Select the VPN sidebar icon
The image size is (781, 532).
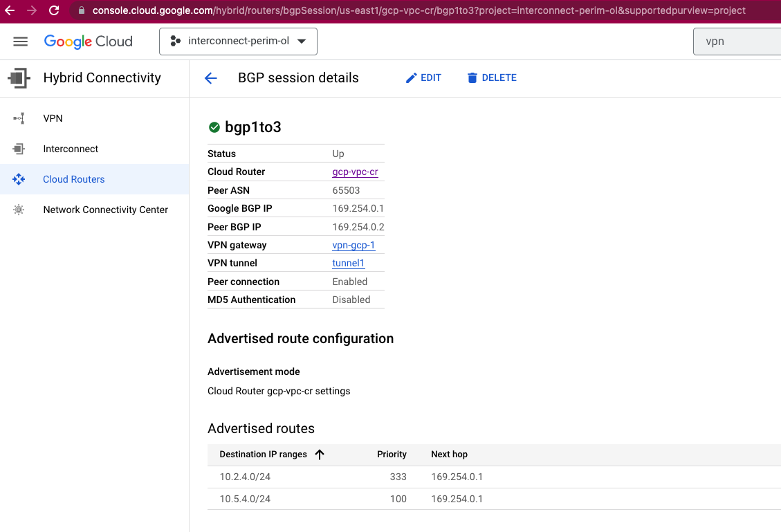[x=19, y=118]
